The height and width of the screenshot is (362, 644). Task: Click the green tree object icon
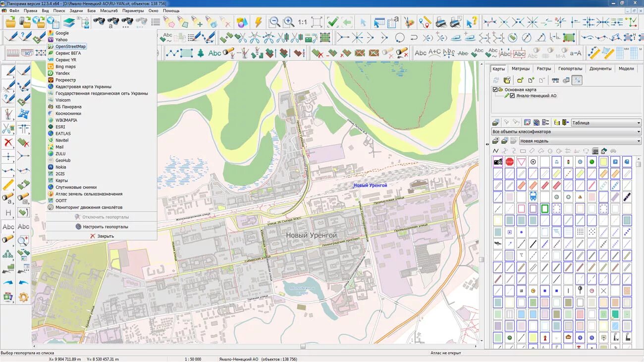pyautogui.click(x=201, y=53)
